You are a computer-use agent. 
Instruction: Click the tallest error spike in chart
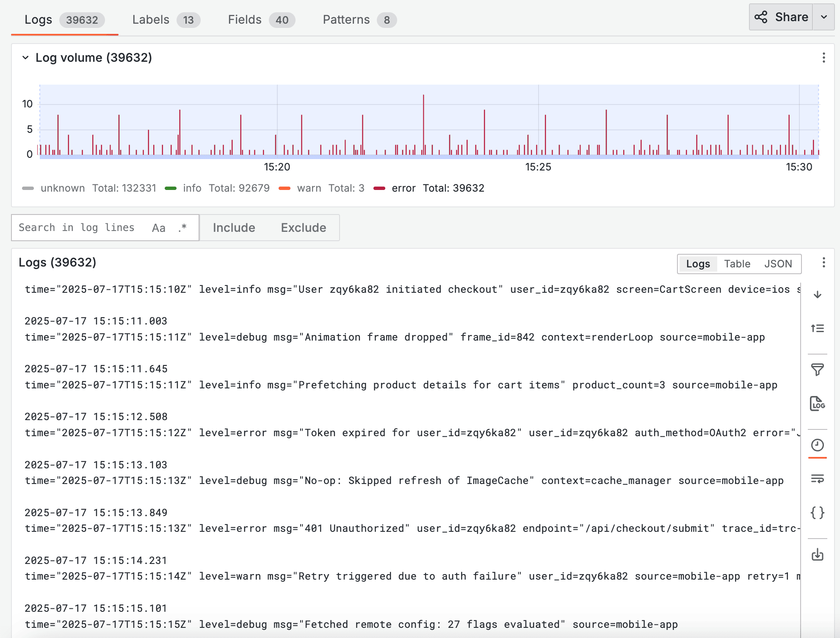(423, 125)
